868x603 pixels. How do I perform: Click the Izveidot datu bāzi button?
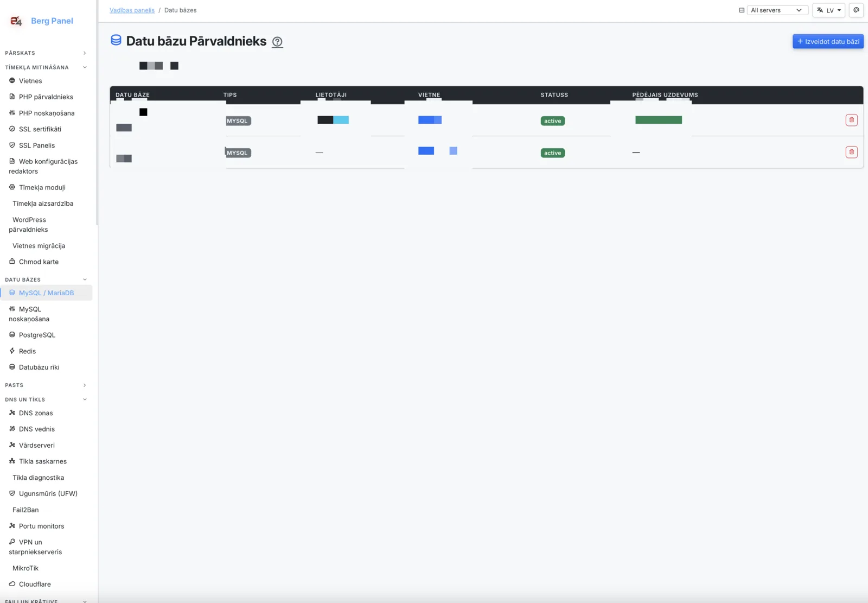pos(828,41)
